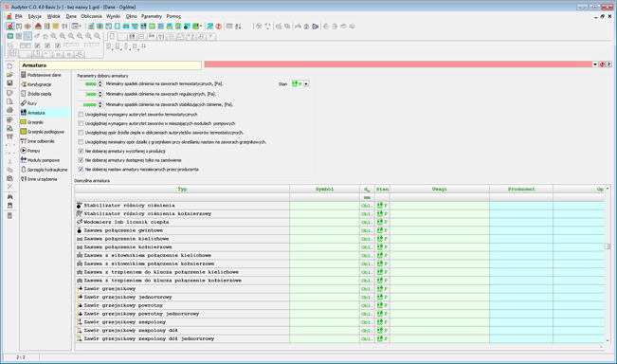Click the Uwagi column header
617x364 pixels.
(x=440, y=189)
